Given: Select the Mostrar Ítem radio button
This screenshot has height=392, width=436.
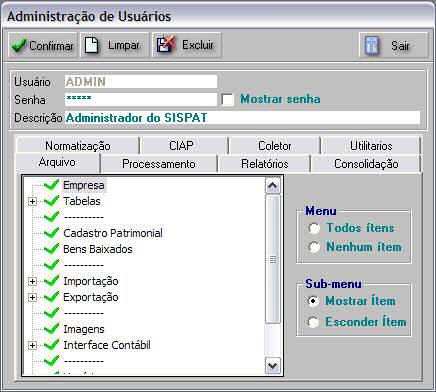Looking at the screenshot, I should tap(313, 301).
